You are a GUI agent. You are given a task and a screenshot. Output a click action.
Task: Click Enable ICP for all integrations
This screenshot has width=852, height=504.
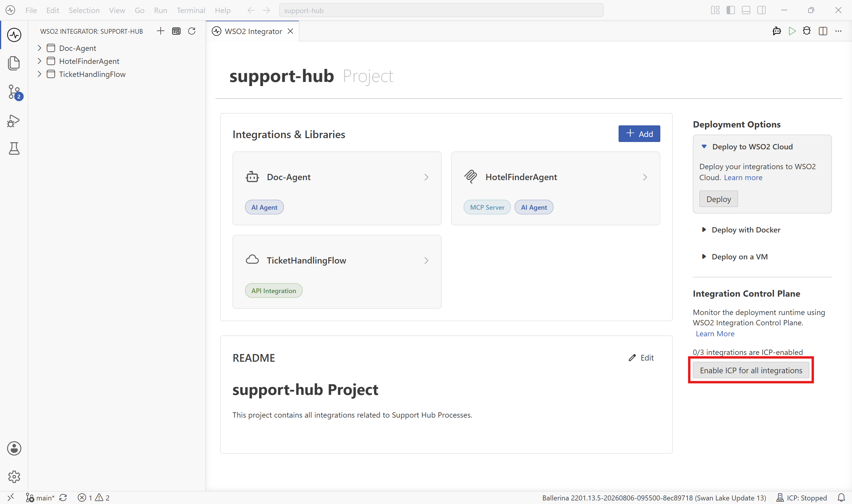[x=751, y=370]
